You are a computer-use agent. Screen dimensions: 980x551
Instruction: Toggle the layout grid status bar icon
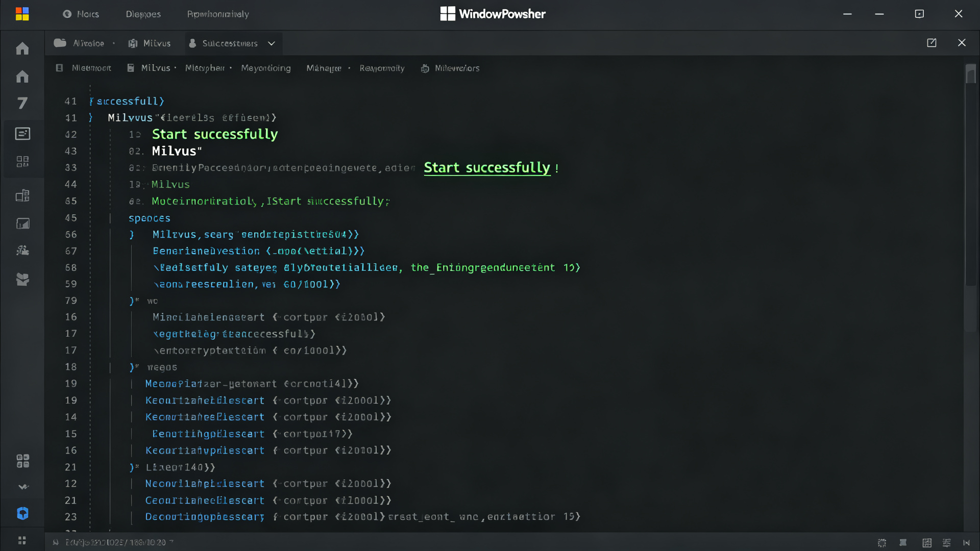(927, 543)
